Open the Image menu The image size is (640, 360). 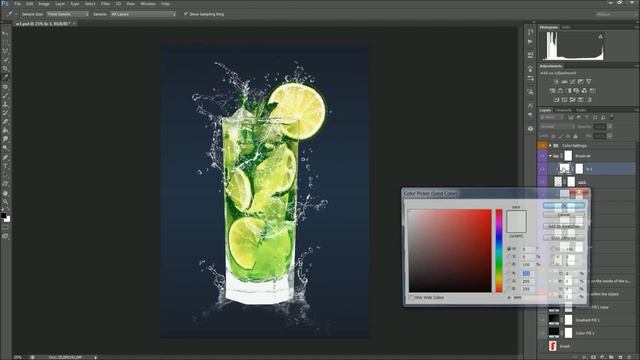click(x=44, y=4)
